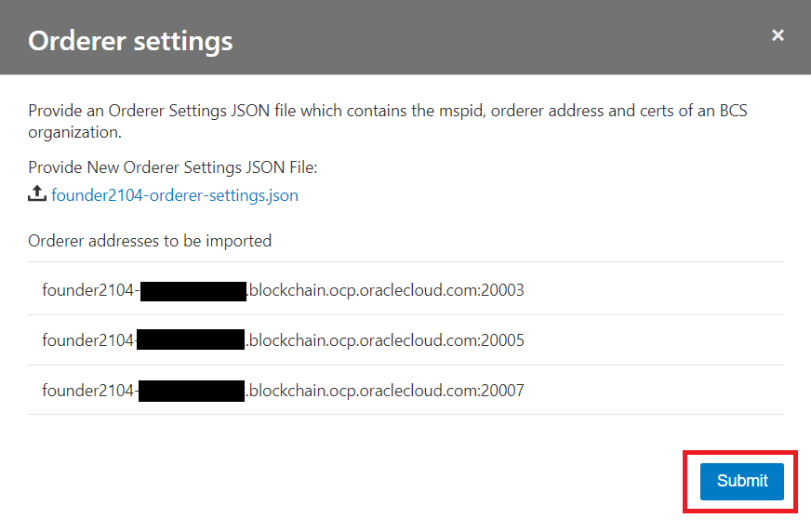Click the port number 20003
Screen dimensions: 811x532
[503, 290]
